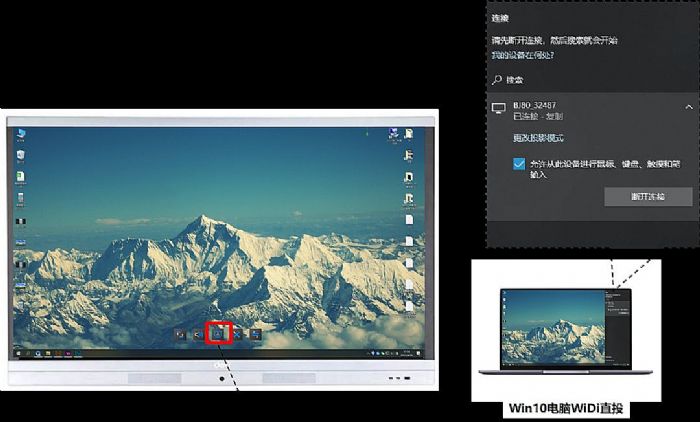Click the floating toolbar icon left of the red box
Image resolution: width=700 pixels, height=422 pixels.
pyautogui.click(x=197, y=335)
